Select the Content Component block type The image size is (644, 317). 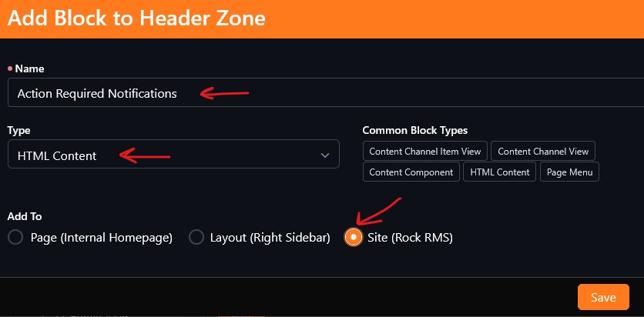[x=411, y=172]
